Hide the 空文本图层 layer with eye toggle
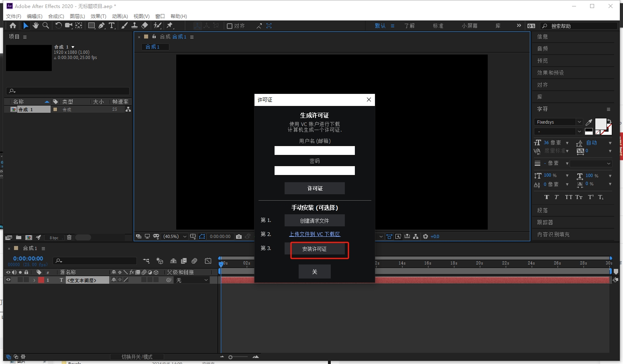Viewport: 623px width, 364px height. tap(8, 280)
